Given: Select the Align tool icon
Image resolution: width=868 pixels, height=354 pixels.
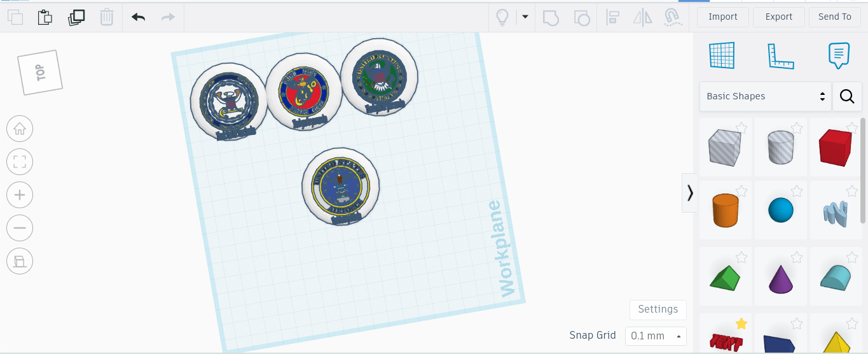Looking at the screenshot, I should click(612, 17).
